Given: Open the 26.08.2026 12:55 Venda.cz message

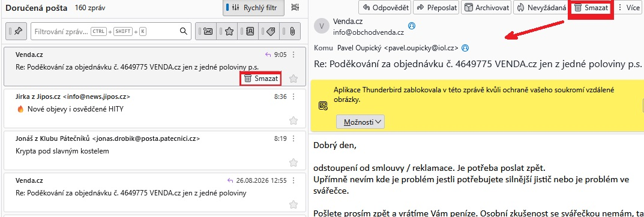Looking at the screenshot, I should (154, 192).
